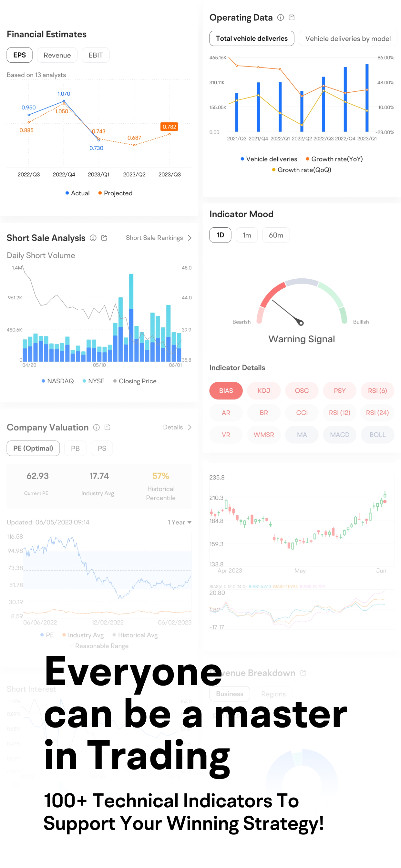This screenshot has height=868, width=401.
Task: Select the CCI indicator chip
Action: tap(302, 413)
